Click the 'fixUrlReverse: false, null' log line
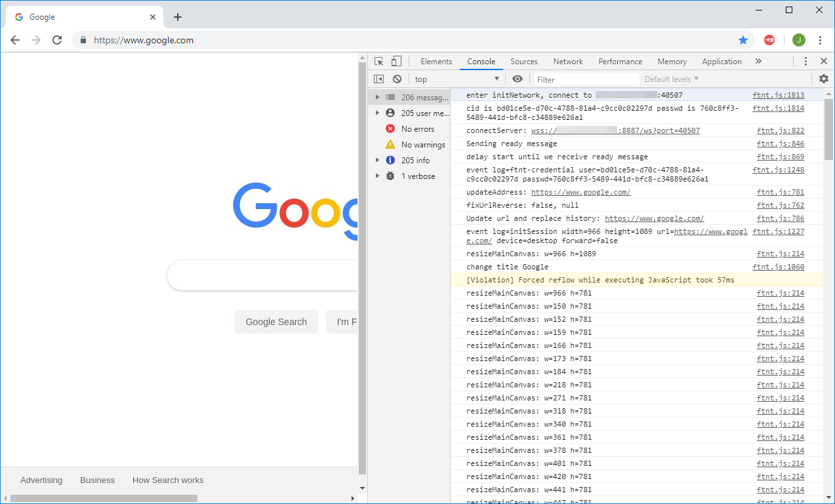The image size is (835, 504). [x=523, y=205]
